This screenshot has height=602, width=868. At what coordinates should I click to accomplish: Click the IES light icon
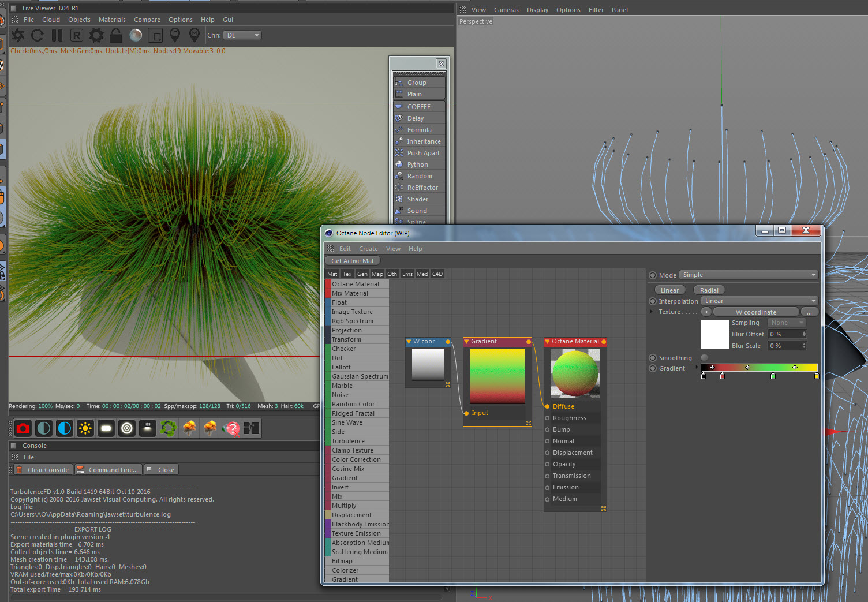pos(148,428)
